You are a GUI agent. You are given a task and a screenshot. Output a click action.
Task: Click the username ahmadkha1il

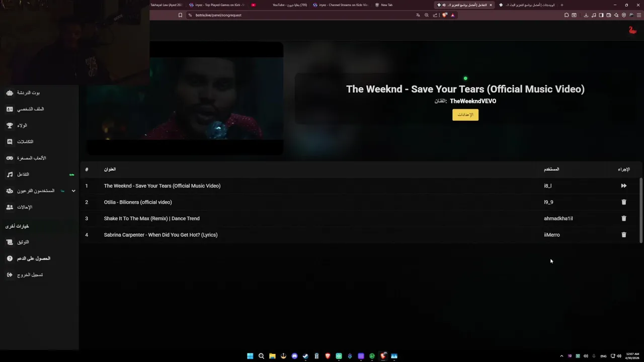coord(558,219)
